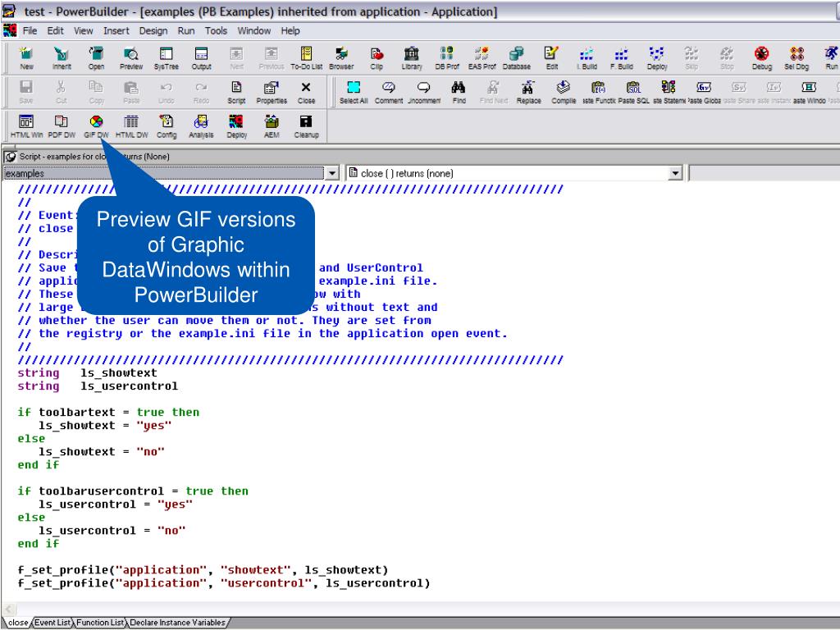Click the f_set_profile showtext code line
The image size is (840, 630).
click(203, 570)
